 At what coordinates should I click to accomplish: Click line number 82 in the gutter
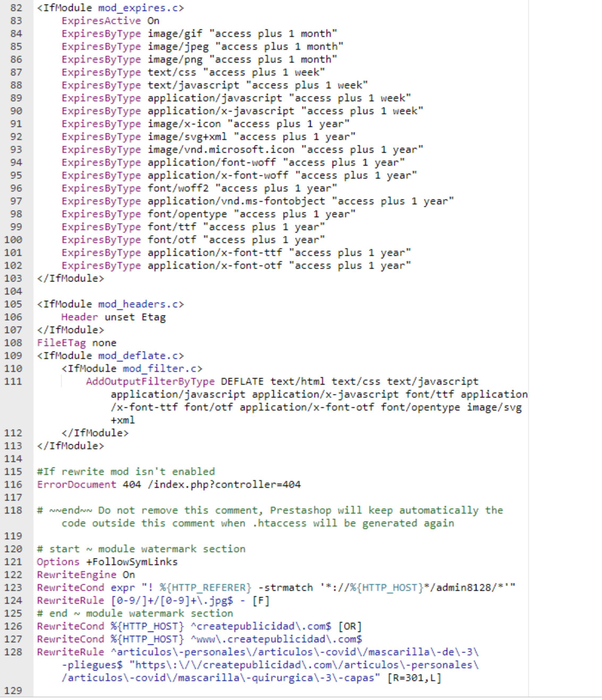coord(16,8)
